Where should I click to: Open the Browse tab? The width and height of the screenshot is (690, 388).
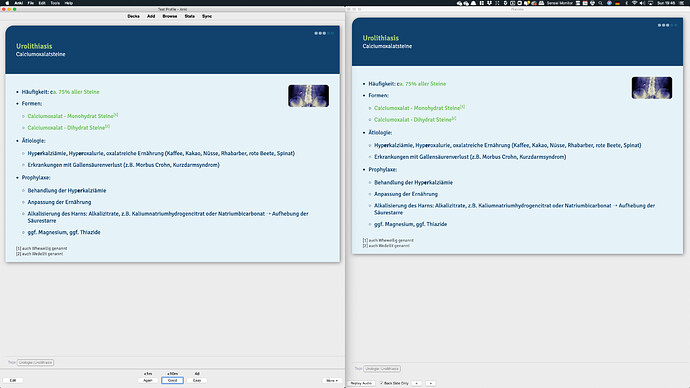(x=169, y=16)
